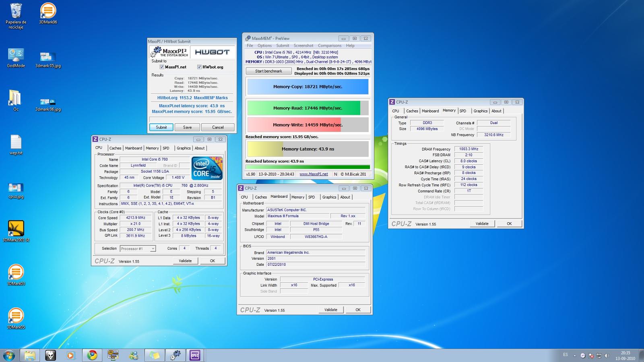Screen dimensions: 644x362
Task: Click Validate in CPU-Z CPU window
Action: click(x=185, y=261)
